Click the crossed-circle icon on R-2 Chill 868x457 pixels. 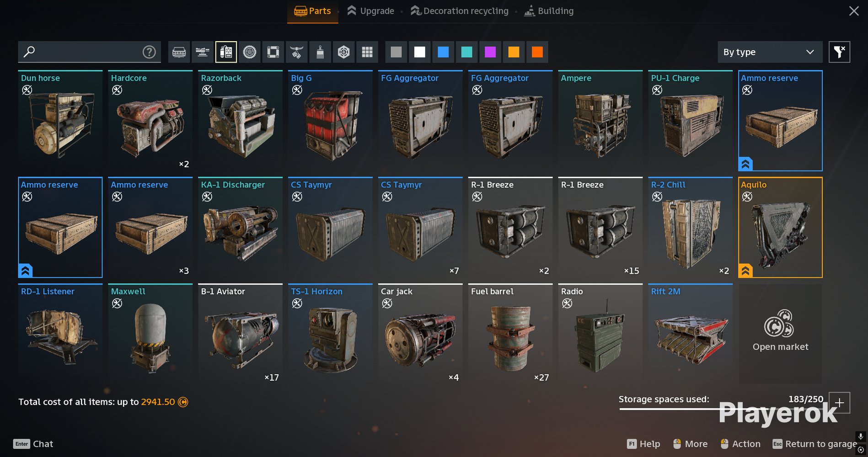pyautogui.click(x=657, y=197)
